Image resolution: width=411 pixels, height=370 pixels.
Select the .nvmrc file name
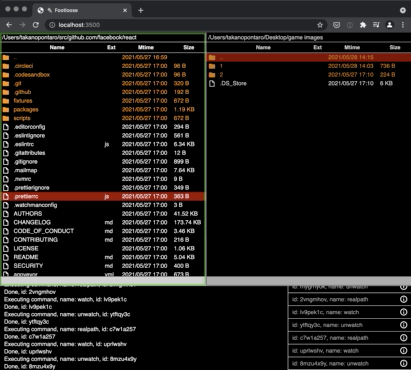22,179
